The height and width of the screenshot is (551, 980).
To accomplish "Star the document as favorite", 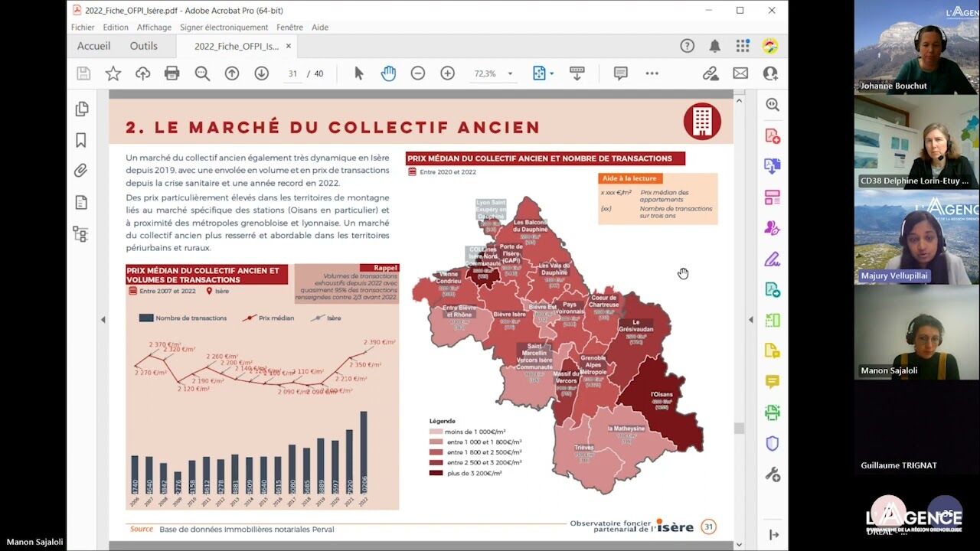I will [x=113, y=73].
